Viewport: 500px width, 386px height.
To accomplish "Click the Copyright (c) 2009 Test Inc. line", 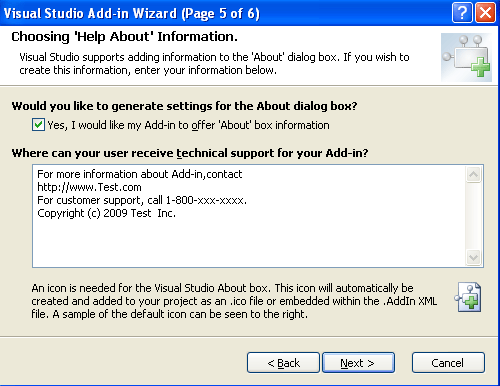I will pos(106,213).
